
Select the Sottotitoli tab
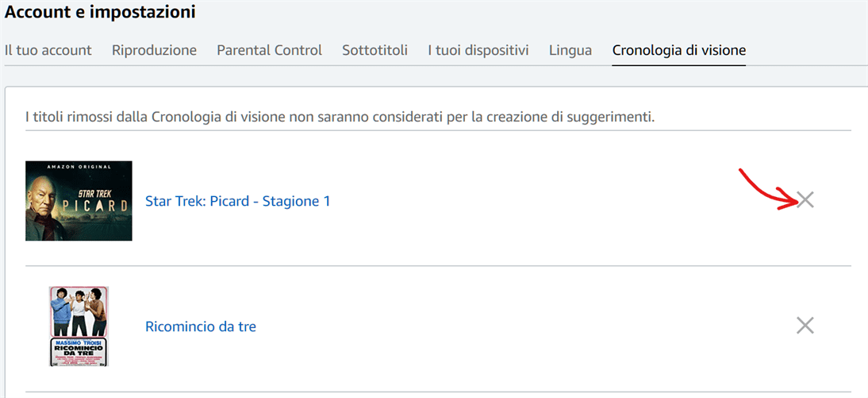pyautogui.click(x=374, y=50)
